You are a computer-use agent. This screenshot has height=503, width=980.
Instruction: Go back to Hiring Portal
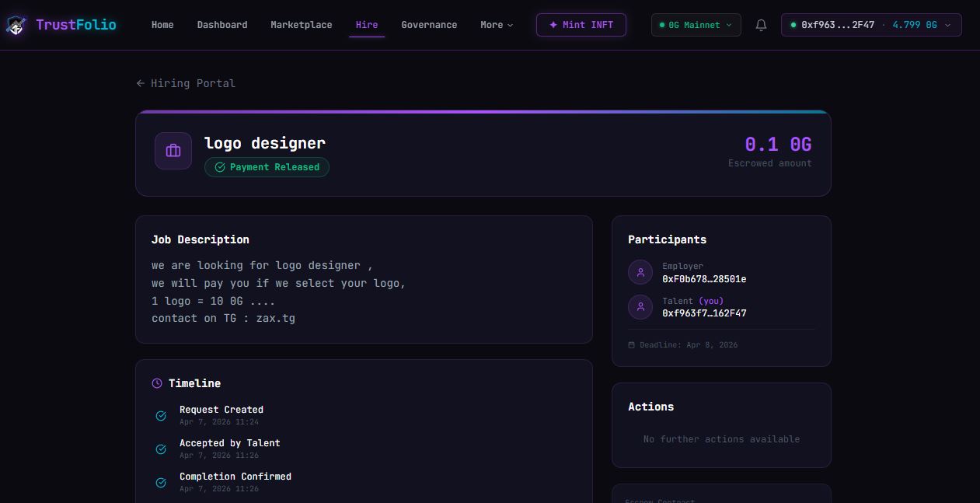click(186, 83)
